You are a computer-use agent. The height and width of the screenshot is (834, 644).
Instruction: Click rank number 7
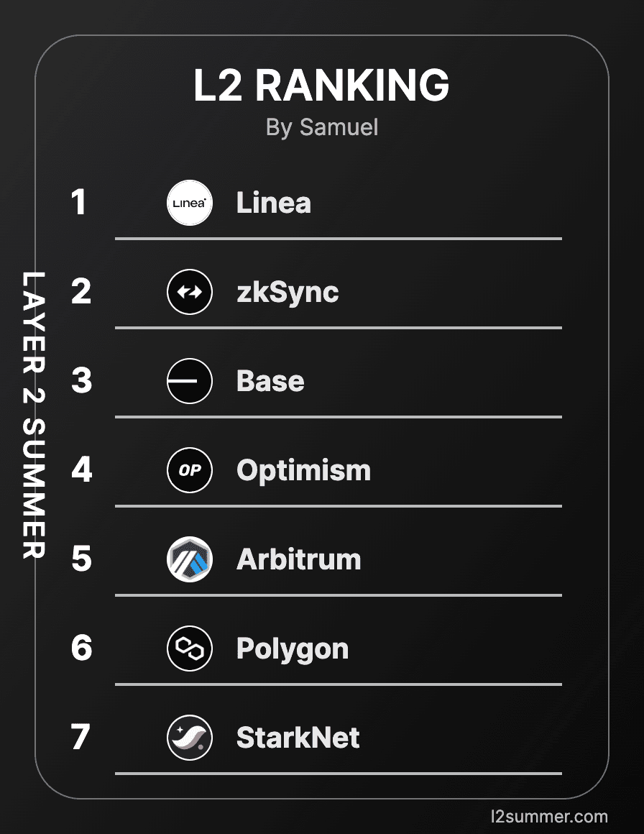pyautogui.click(x=80, y=738)
